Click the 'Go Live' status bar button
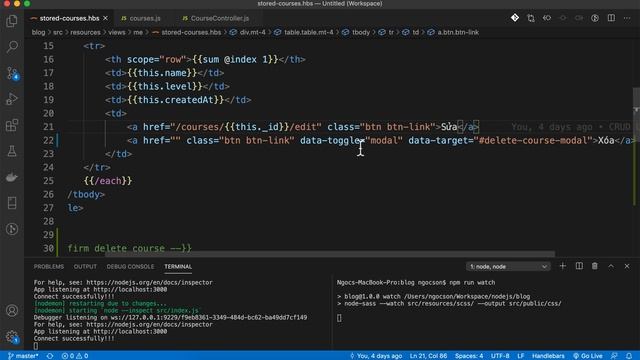 coord(588,356)
